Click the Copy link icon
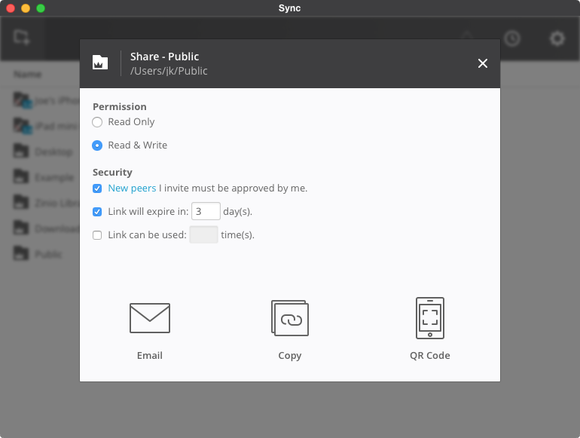This screenshot has height=438, width=580. [290, 318]
